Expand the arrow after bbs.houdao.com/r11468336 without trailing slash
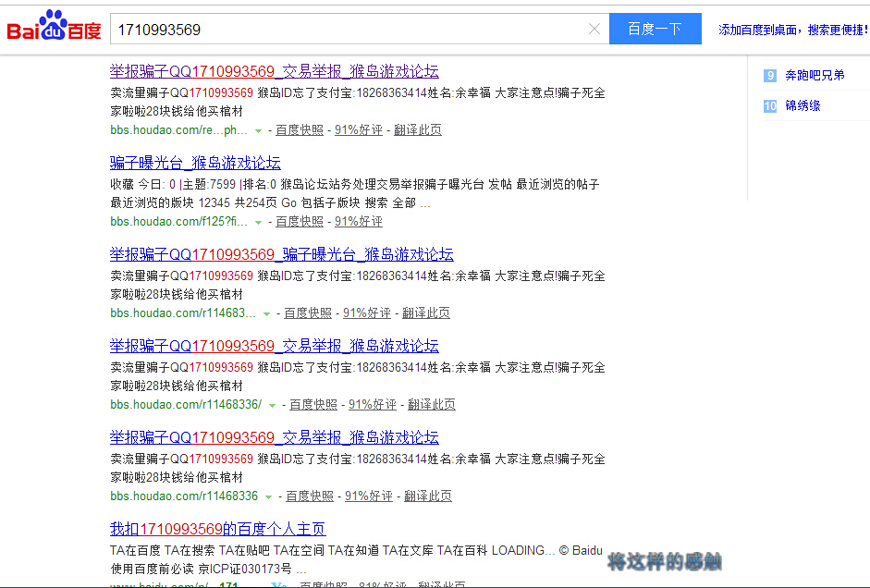870x588 pixels. [x=268, y=497]
